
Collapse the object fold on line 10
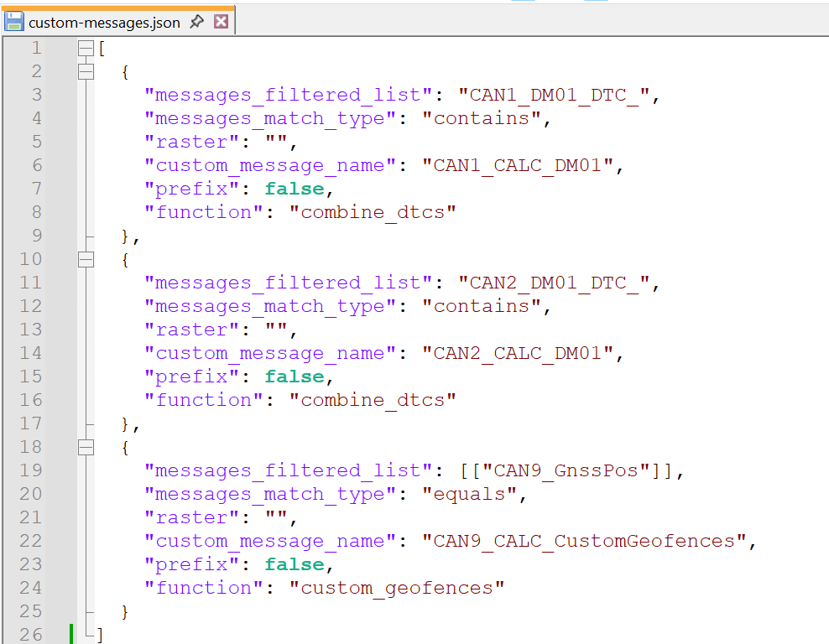[86, 259]
